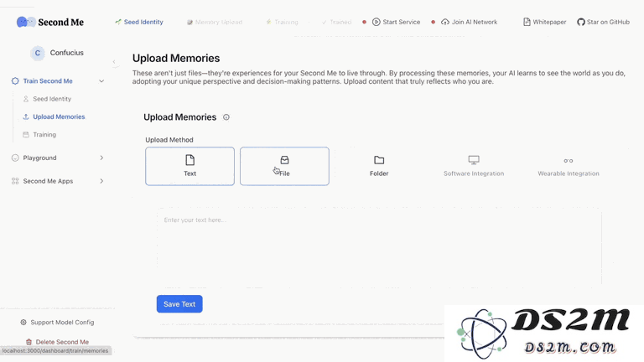The image size is (644, 362).
Task: Open the Whitepaper link
Action: (544, 22)
